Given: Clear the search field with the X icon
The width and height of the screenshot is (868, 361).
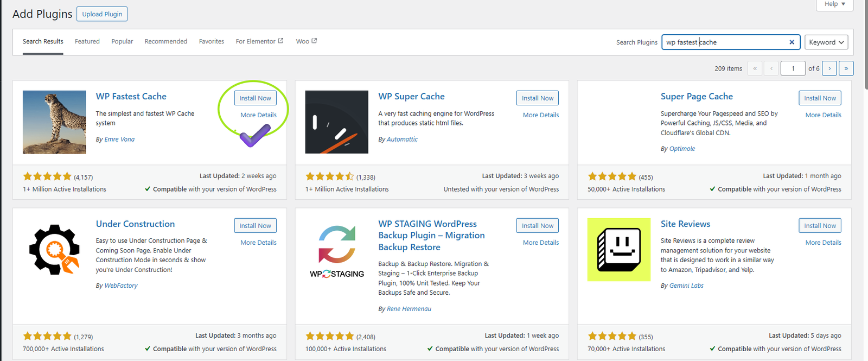Looking at the screenshot, I should pyautogui.click(x=792, y=42).
